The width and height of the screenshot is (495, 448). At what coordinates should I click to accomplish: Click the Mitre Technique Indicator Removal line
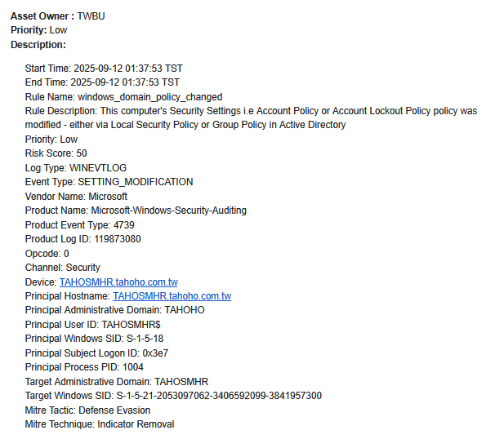(x=100, y=424)
